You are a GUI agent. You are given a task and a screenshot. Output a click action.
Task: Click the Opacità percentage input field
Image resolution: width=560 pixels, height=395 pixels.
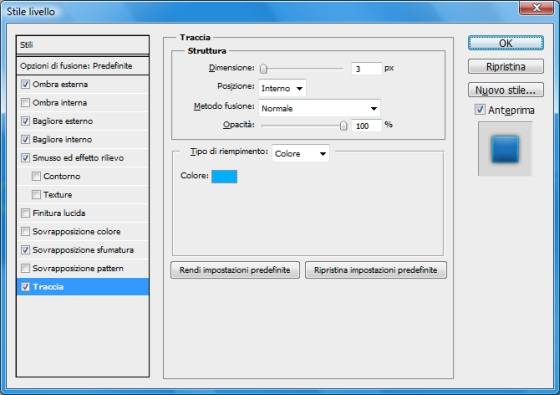367,126
